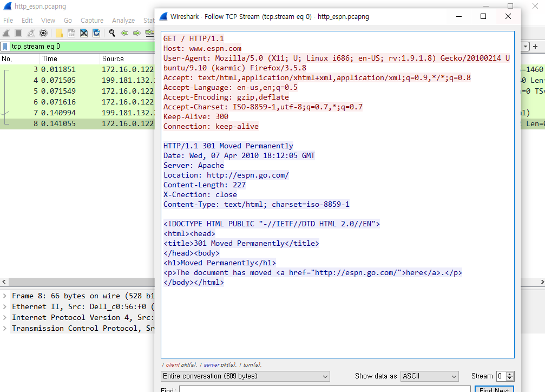Open the Capture menu
The image size is (545, 392).
[x=92, y=21]
